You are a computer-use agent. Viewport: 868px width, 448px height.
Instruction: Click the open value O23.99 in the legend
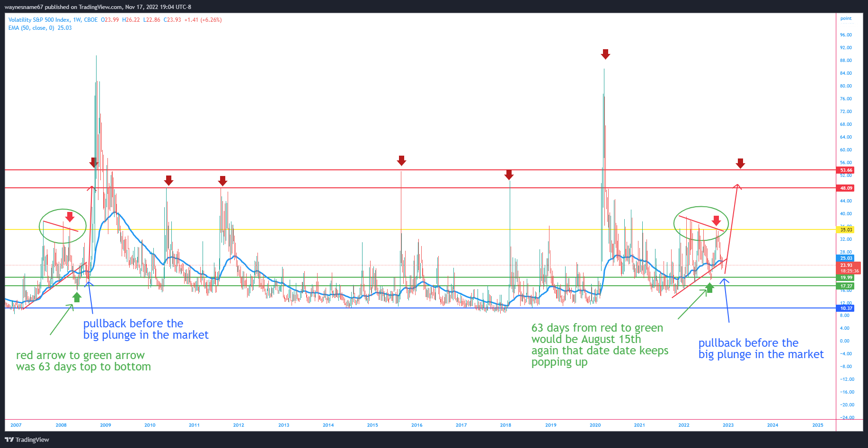click(x=110, y=20)
